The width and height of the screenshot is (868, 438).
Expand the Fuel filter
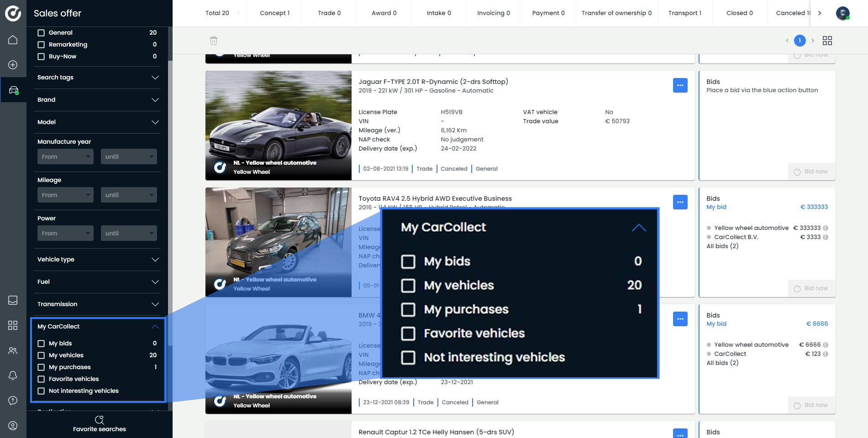click(98, 282)
